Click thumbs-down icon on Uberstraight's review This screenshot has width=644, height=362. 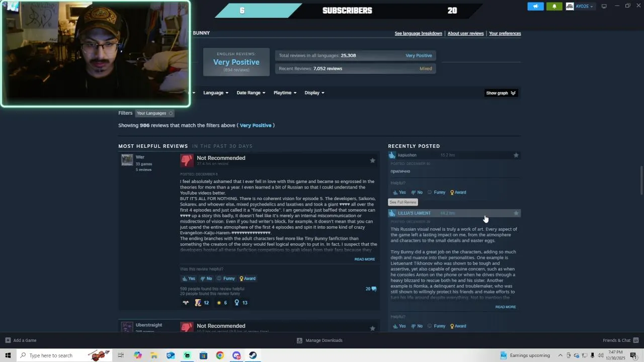coord(187,327)
